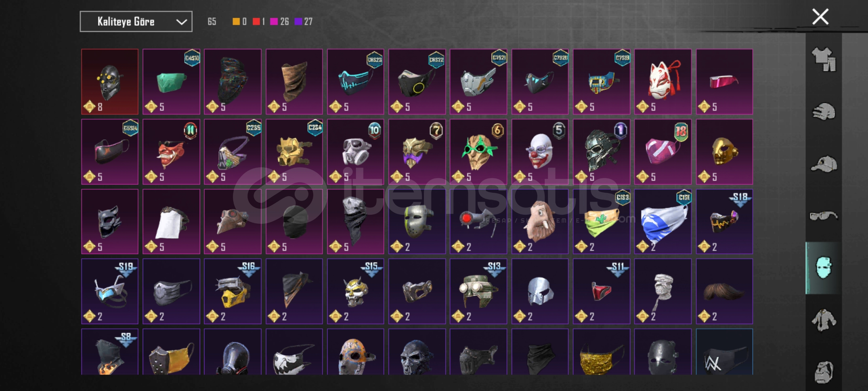Image resolution: width=868 pixels, height=391 pixels.
Task: Choose the white kitsune fox mask
Action: tap(663, 82)
